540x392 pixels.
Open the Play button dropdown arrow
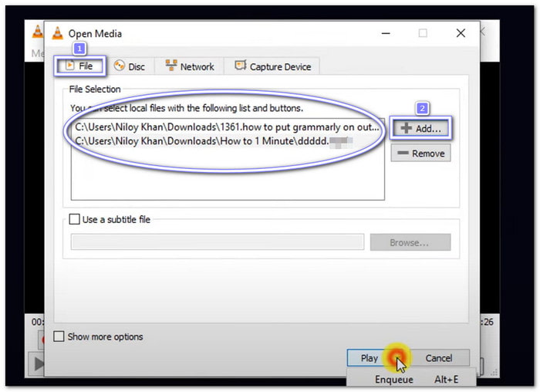(x=399, y=358)
